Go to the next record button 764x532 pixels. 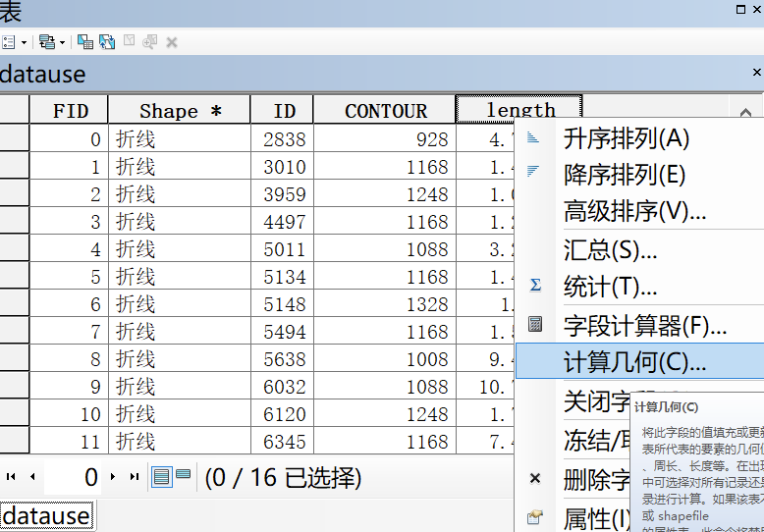click(x=113, y=476)
